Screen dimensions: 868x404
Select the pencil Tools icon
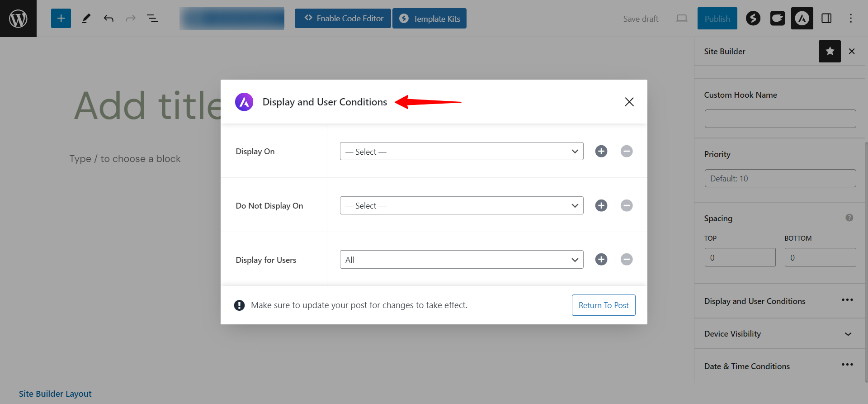[86, 19]
